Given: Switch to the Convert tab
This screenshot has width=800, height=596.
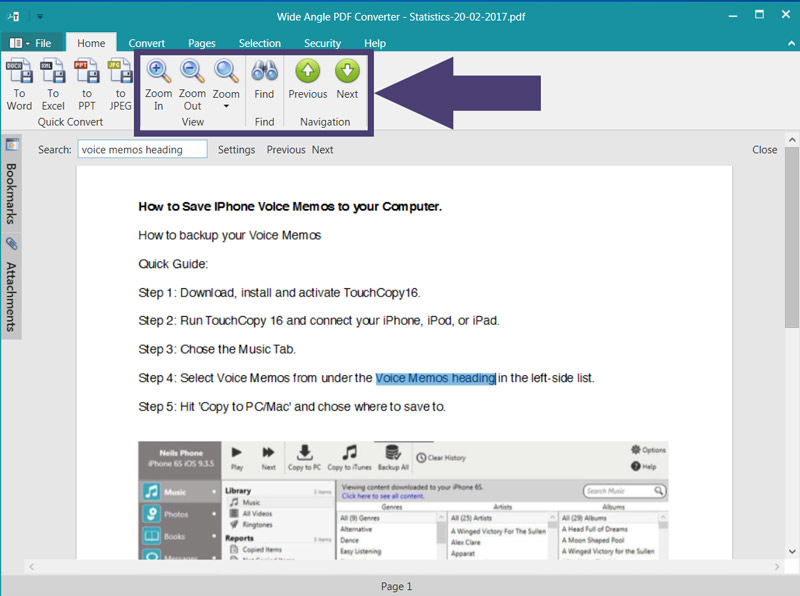Looking at the screenshot, I should pos(146,43).
